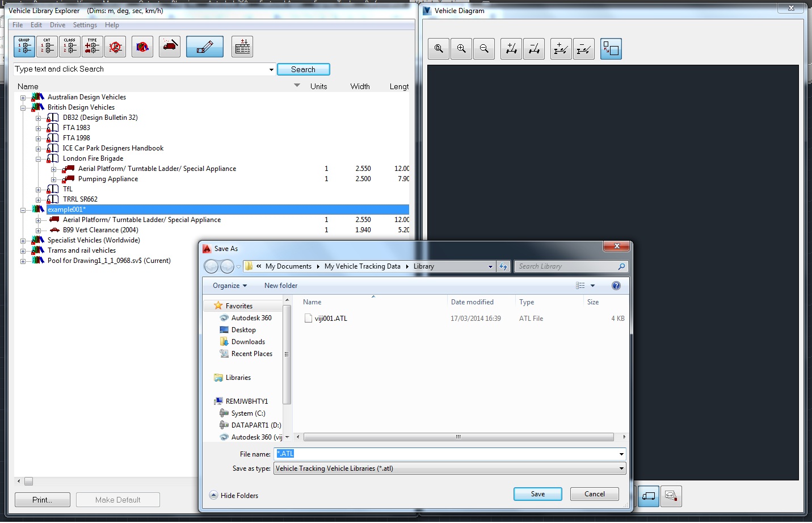812x523 pixels.
Task: Click the plus articulation angle icon
Action: (x=561, y=49)
